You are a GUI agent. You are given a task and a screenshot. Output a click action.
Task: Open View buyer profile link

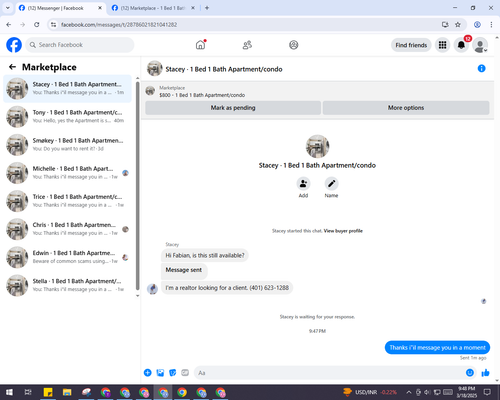pyautogui.click(x=343, y=231)
